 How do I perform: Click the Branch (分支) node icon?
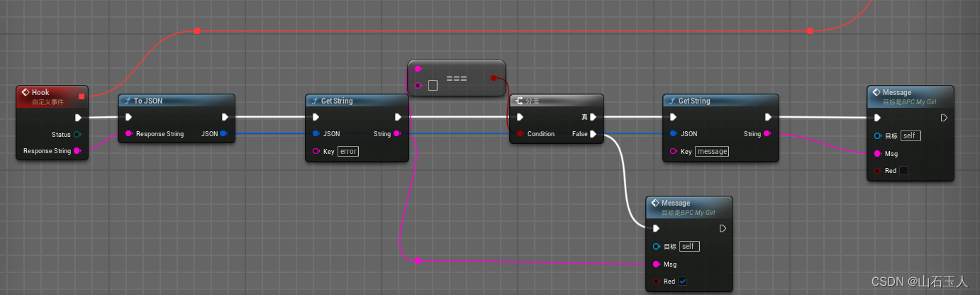[519, 101]
